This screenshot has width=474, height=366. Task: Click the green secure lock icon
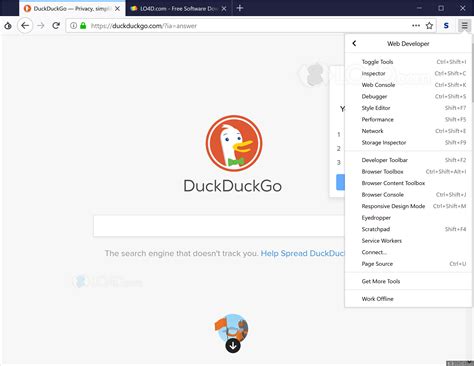click(x=83, y=26)
